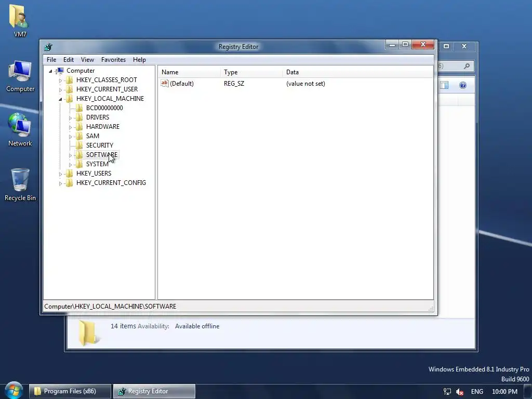Click the status bar key path
The width and height of the screenshot is (532, 399).
[x=110, y=307]
